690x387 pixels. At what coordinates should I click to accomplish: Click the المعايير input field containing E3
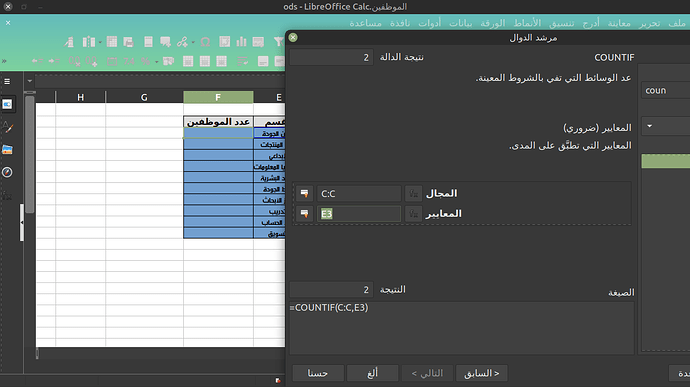pyautogui.click(x=359, y=214)
